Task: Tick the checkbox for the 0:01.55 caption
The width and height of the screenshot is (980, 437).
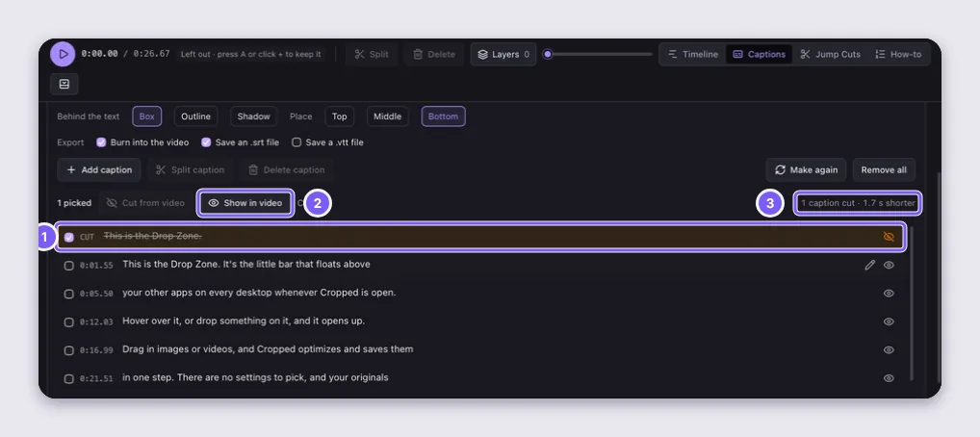Action: pos(68,265)
